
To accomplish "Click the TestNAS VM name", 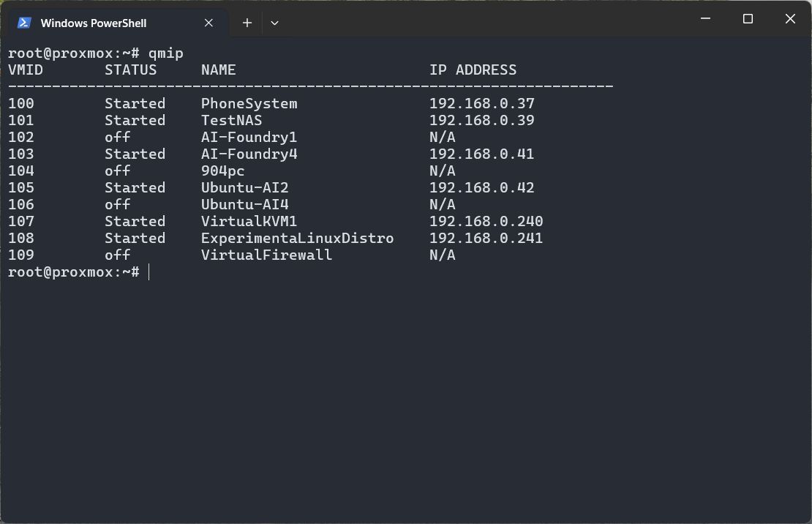I will click(231, 120).
